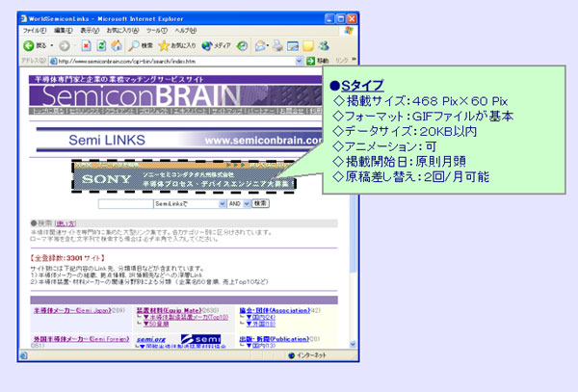578x392 pixels.
Task: Open the Mail button dropdown arrow
Action: (268, 45)
